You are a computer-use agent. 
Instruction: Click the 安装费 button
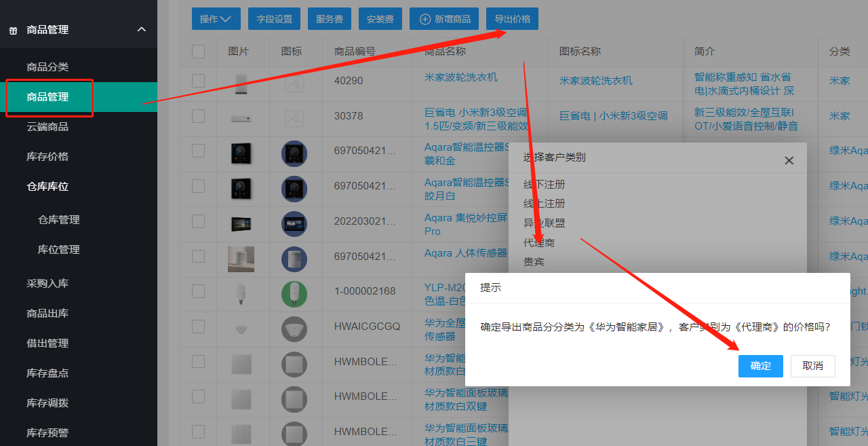380,19
